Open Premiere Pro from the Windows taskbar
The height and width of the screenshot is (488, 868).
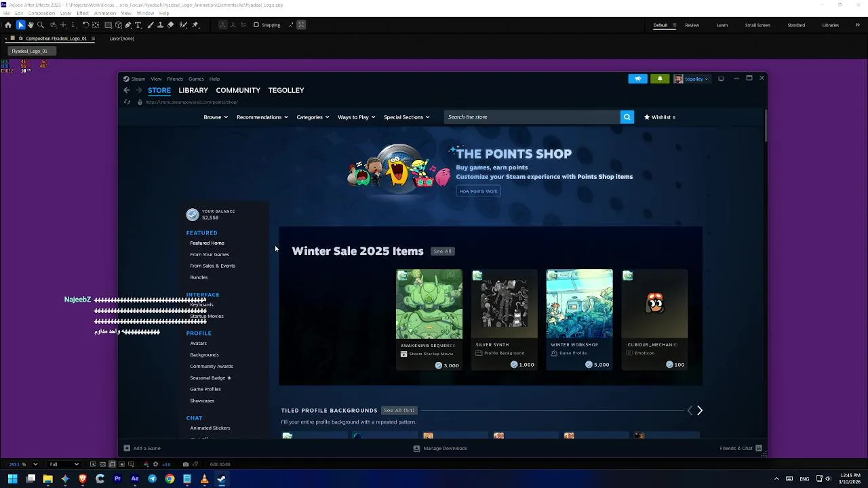pos(117,479)
